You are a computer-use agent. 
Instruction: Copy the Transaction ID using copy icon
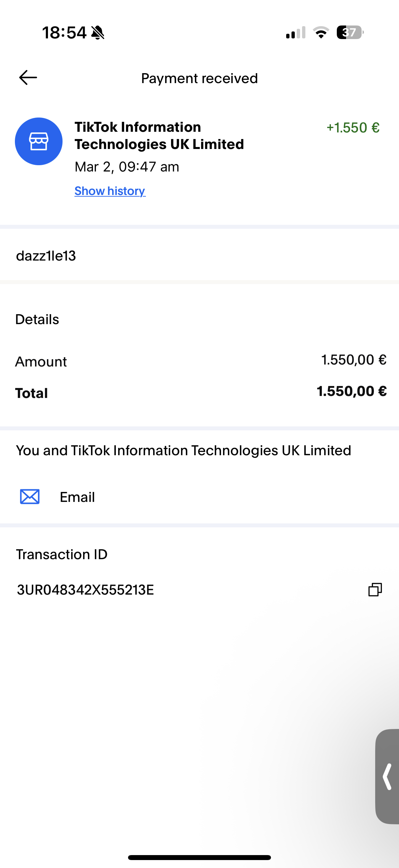(x=375, y=590)
